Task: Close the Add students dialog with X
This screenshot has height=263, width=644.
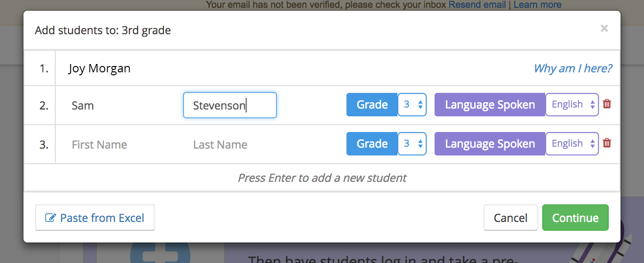Action: pos(604,29)
